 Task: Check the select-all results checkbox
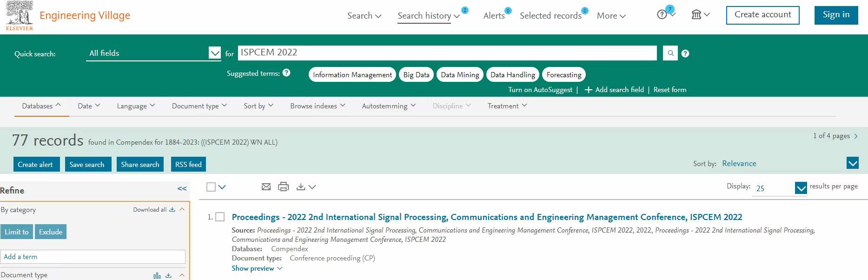pos(211,187)
